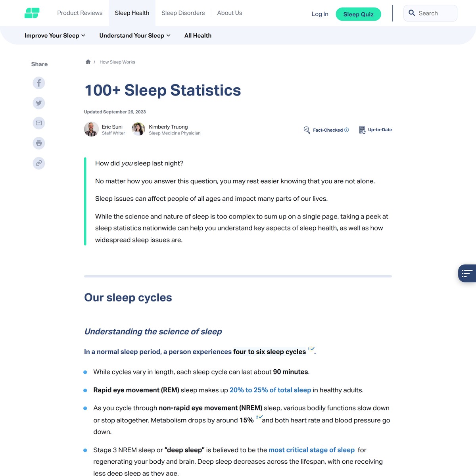The image size is (476, 476).
Task: Click the progress divider bar above Our sleep cycles
Action: (x=238, y=276)
